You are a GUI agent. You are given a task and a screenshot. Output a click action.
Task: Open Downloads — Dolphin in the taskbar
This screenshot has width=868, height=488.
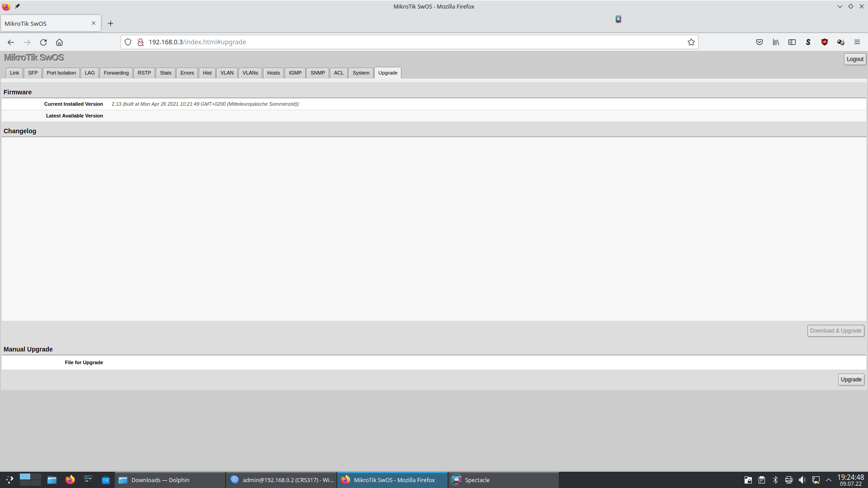(x=160, y=480)
